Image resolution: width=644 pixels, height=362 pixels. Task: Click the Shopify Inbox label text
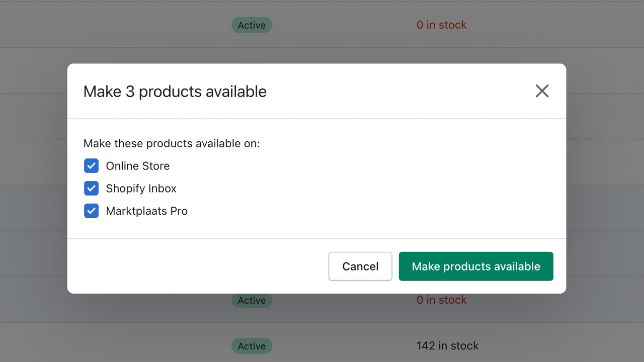pyautogui.click(x=141, y=188)
